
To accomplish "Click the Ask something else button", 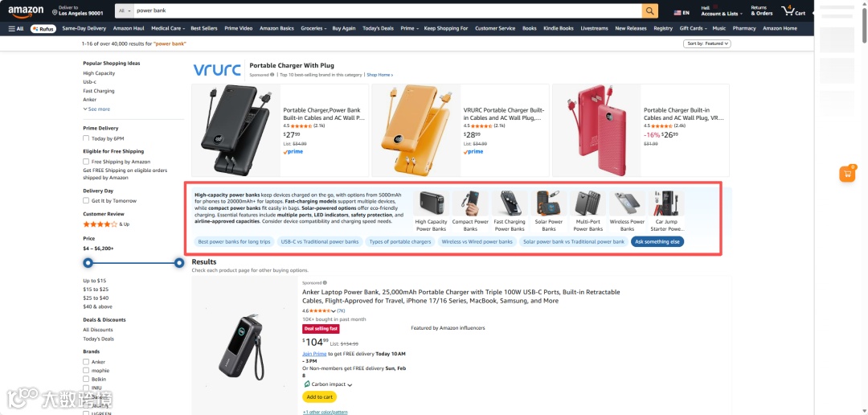I will pyautogui.click(x=657, y=241).
